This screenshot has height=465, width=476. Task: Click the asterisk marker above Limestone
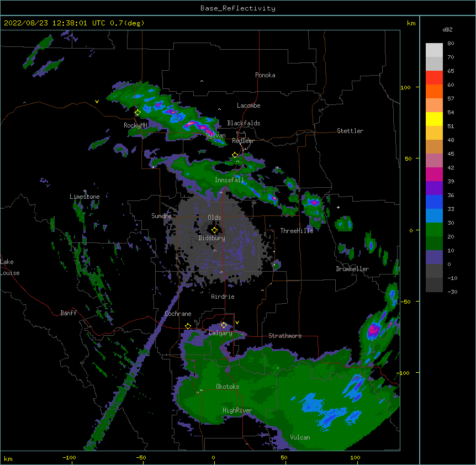[85, 191]
